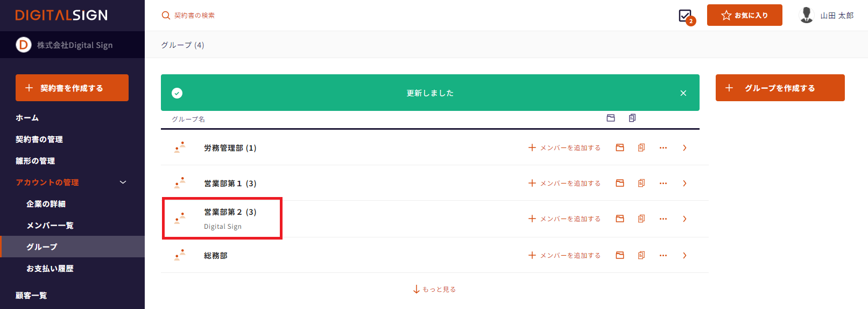The height and width of the screenshot is (309, 868).
Task: Open the task checklist icon with badge
Action: [x=686, y=16]
